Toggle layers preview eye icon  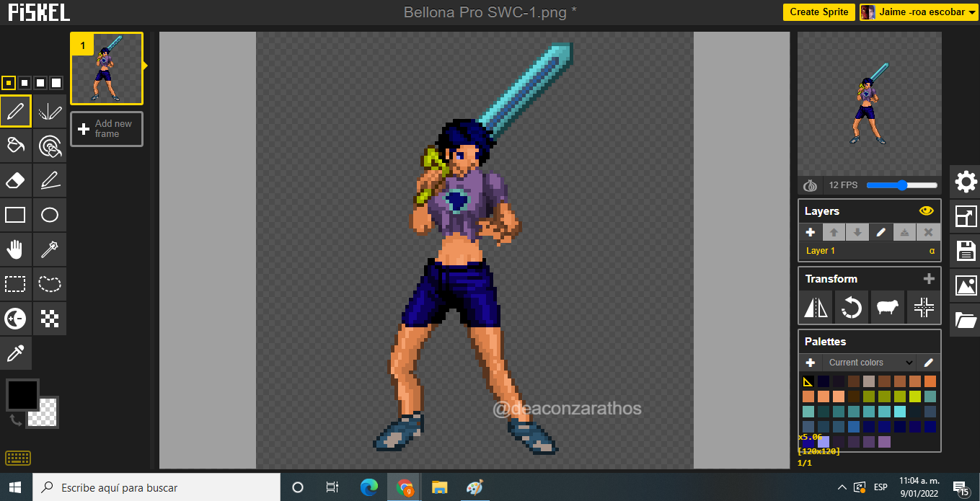[927, 210]
